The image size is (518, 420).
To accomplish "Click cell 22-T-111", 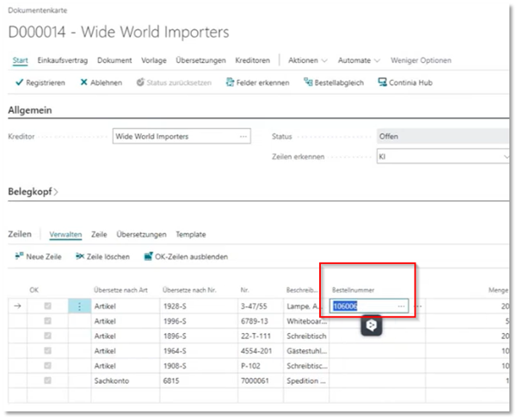I will pos(256,336).
